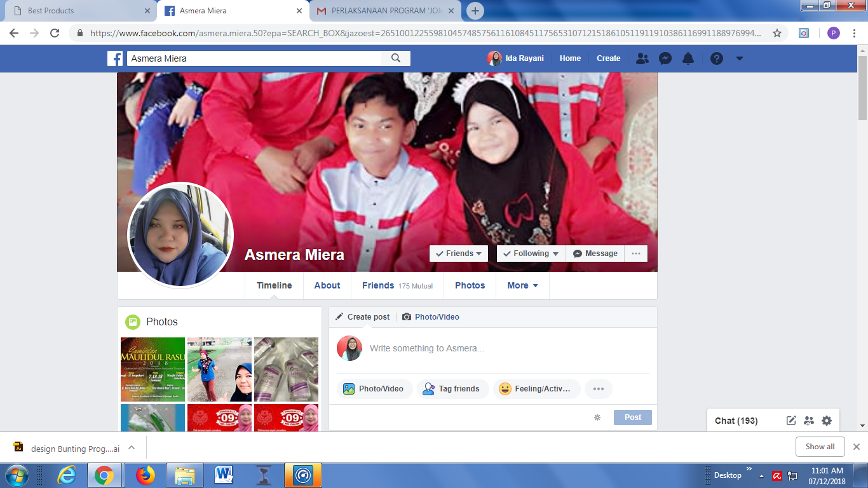868x488 pixels.
Task: Open the Photos profile tab
Action: [470, 286]
